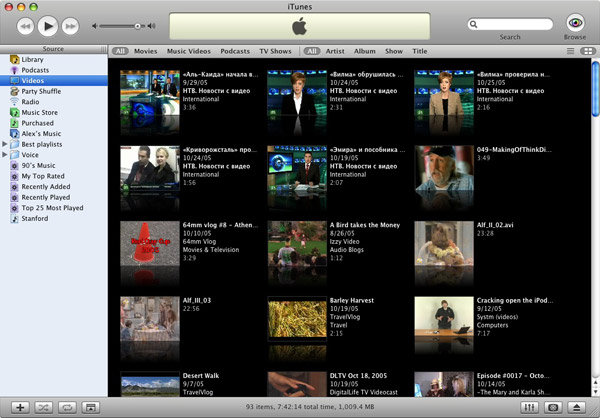Image resolution: width=600 pixels, height=418 pixels.
Task: Switch to thumbnail grid view
Action: coord(587,51)
